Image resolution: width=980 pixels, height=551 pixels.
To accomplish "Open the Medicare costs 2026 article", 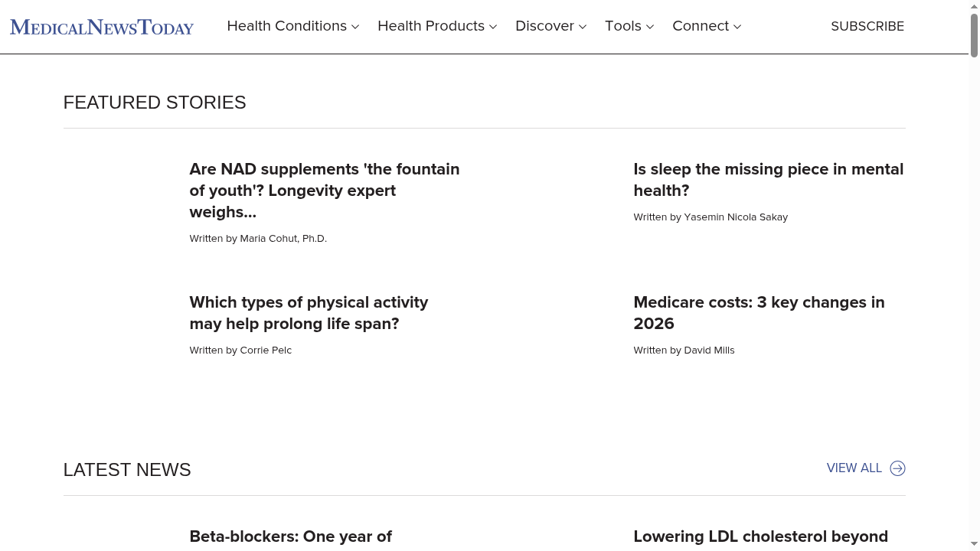I will [759, 313].
